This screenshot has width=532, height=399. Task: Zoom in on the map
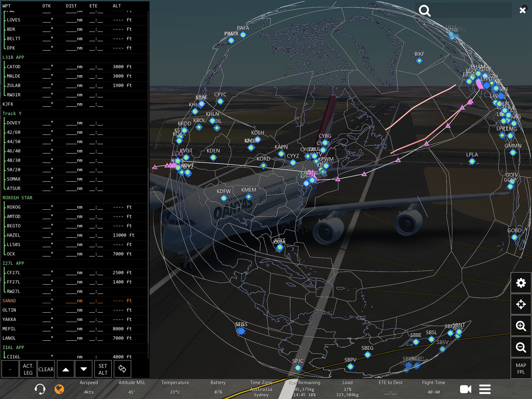coord(521,326)
